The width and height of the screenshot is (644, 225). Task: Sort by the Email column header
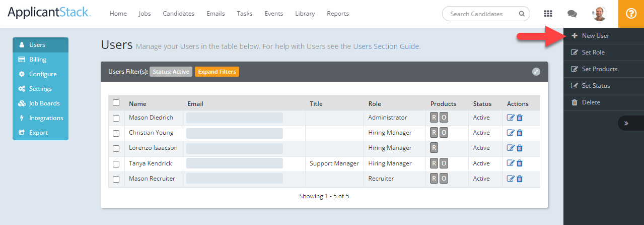point(195,104)
